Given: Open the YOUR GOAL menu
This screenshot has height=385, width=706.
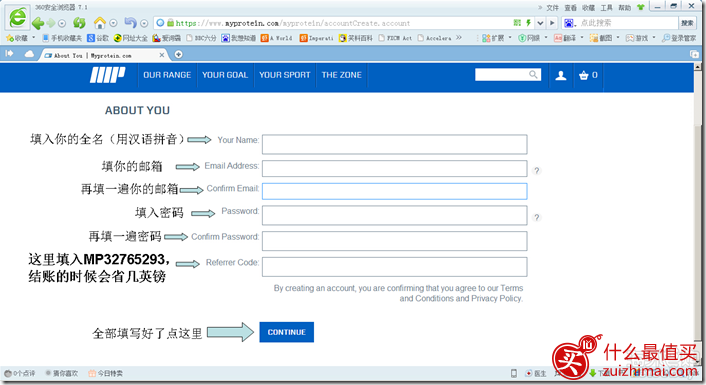Looking at the screenshot, I should 225,75.
